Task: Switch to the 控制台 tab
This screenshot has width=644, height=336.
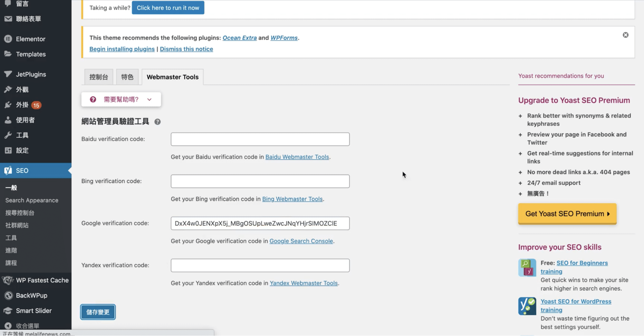Action: coord(99,77)
